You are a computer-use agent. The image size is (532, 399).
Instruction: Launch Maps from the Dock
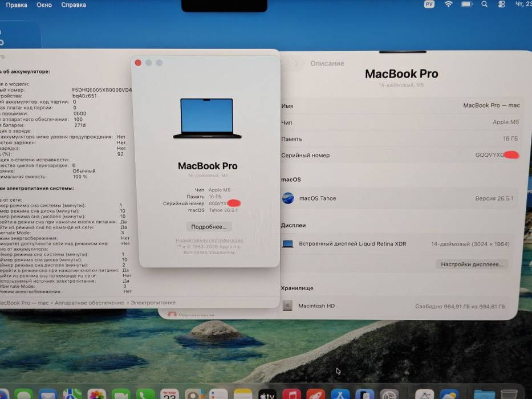(x=72, y=395)
